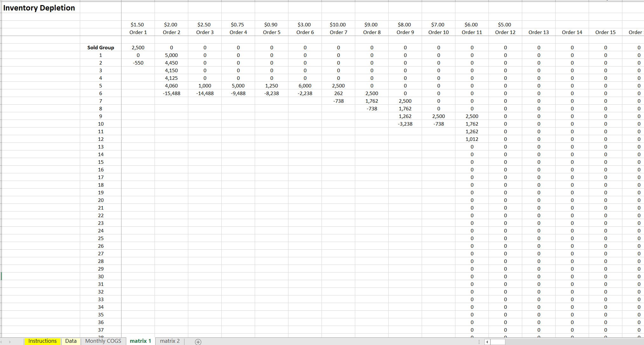
Task: Select row label 20 in Sold Group column
Action: [100, 200]
